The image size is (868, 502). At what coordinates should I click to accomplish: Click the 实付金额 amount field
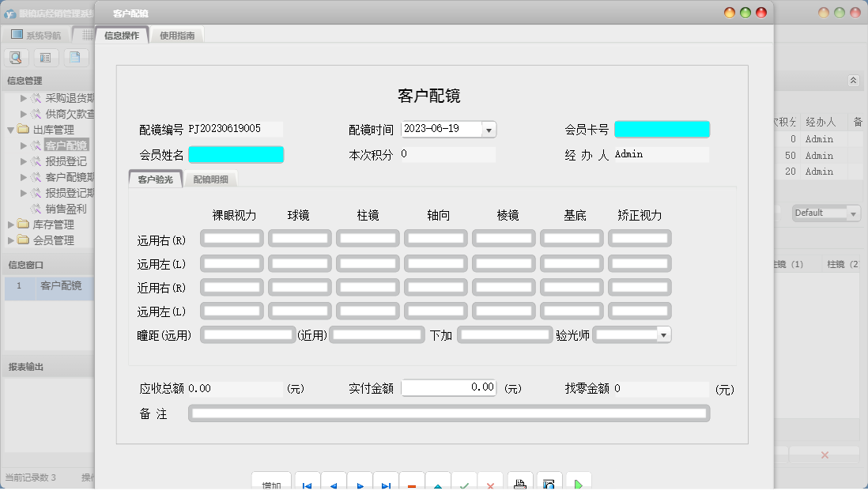click(x=449, y=388)
